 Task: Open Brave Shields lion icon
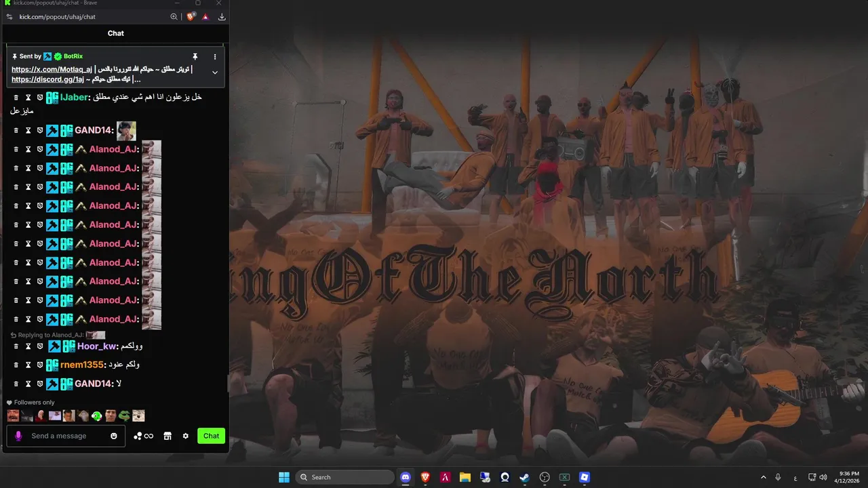point(191,17)
